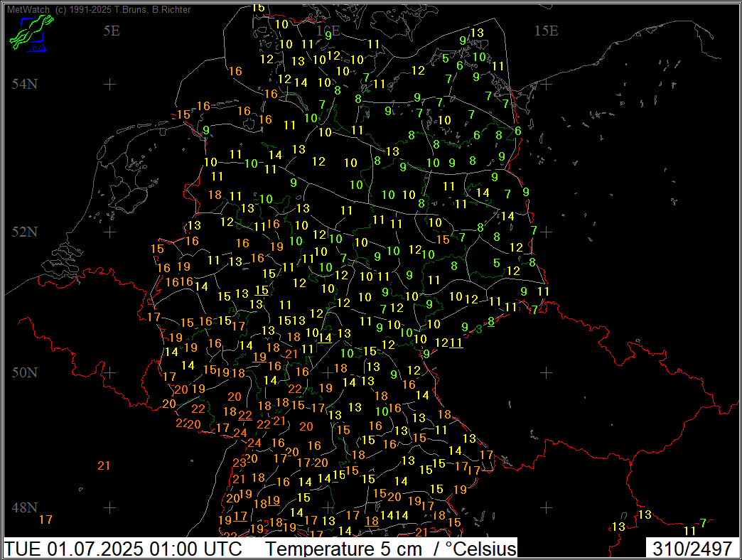Image resolution: width=742 pixels, height=560 pixels.
Task: Click the Temperature 5 cm / °Celsius caption
Action: tap(390, 549)
